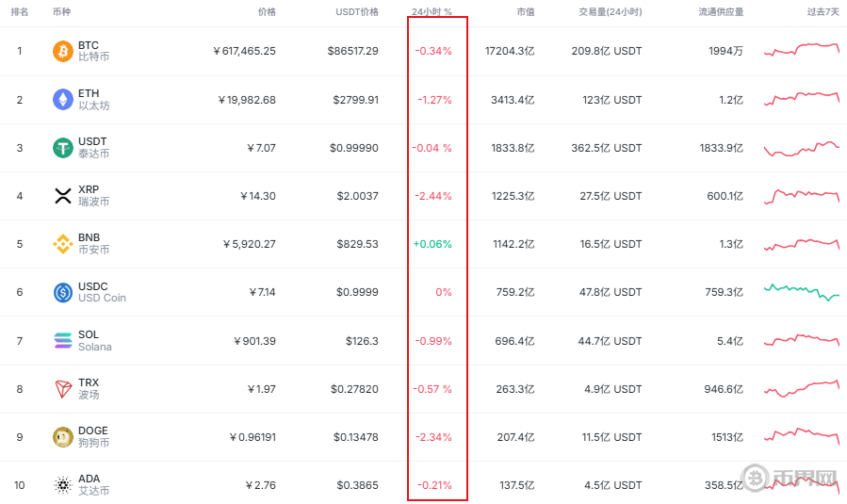This screenshot has width=847, height=504.
Task: Click the XRP coin icon
Action: coord(63,196)
